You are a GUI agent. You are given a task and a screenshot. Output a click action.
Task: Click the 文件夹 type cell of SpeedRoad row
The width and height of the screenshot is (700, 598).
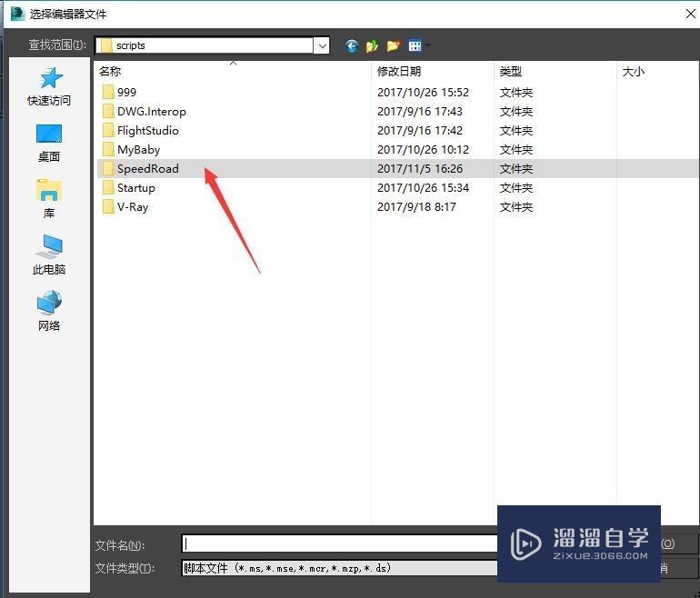tap(516, 169)
